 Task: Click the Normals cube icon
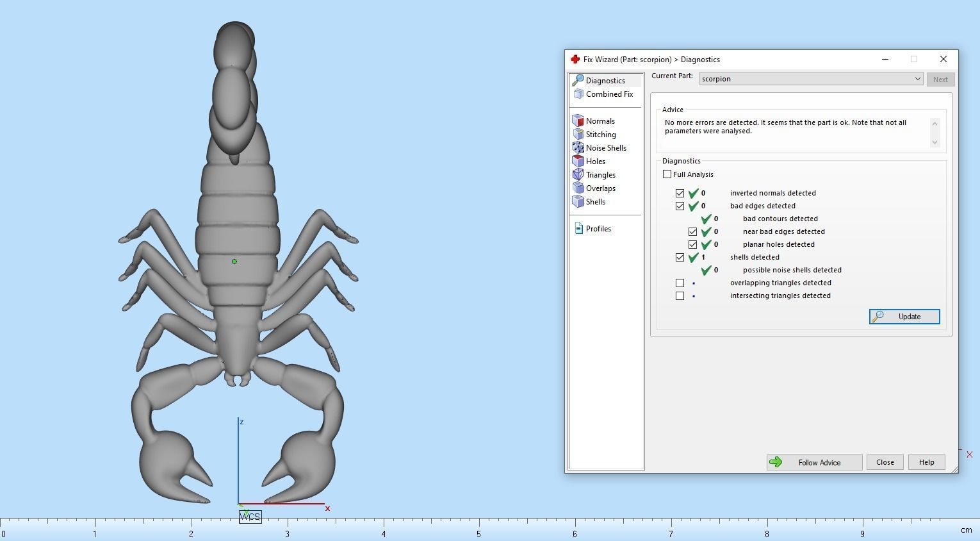578,121
